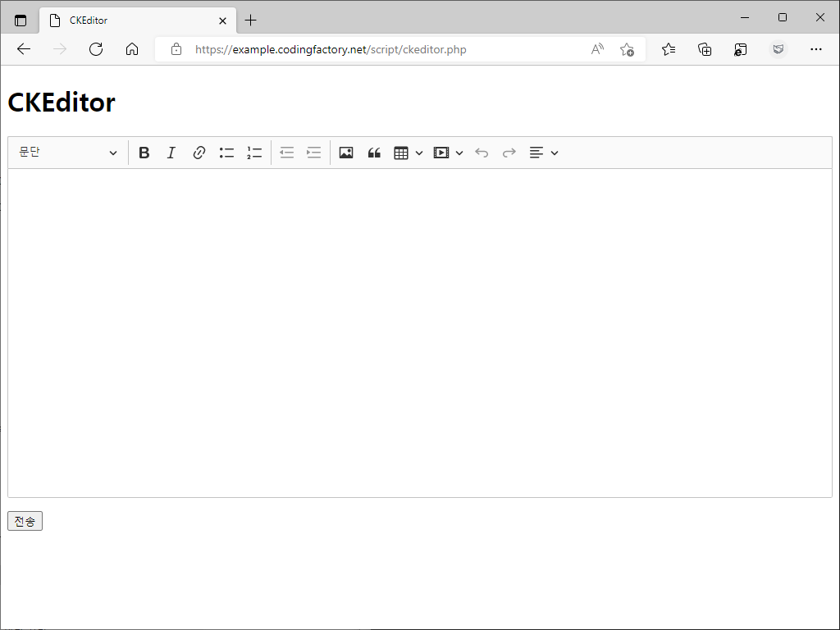Screen dimensions: 840x630
Task: Open a new browser tab
Action: pyautogui.click(x=250, y=21)
